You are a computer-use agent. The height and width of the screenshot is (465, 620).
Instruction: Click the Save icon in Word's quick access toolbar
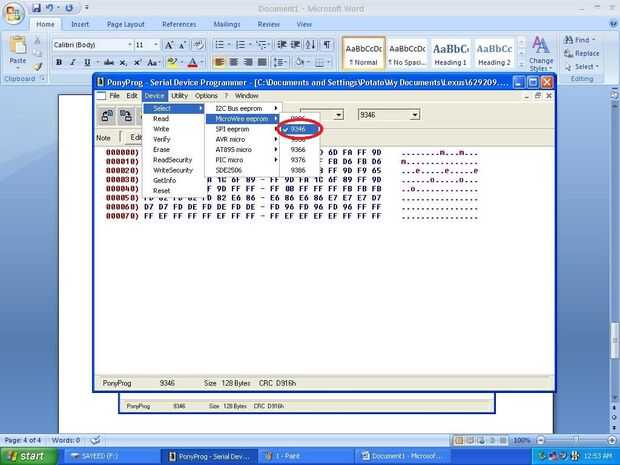coord(36,8)
